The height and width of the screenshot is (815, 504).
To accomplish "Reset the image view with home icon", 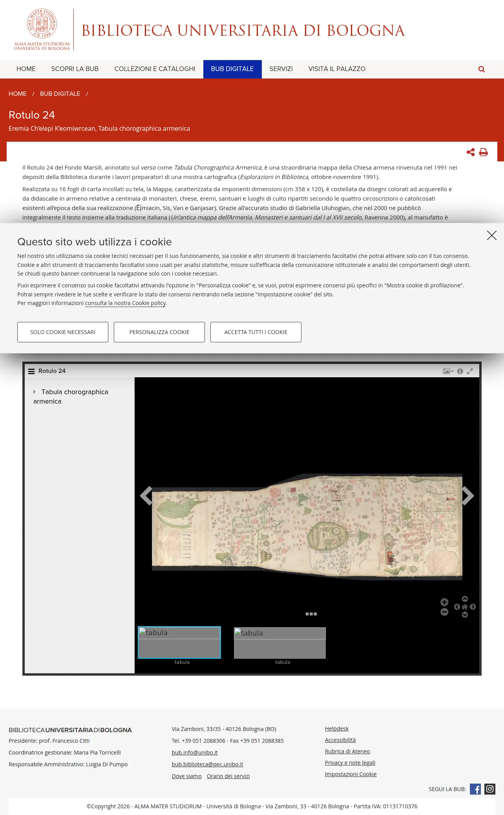I will point(465,607).
